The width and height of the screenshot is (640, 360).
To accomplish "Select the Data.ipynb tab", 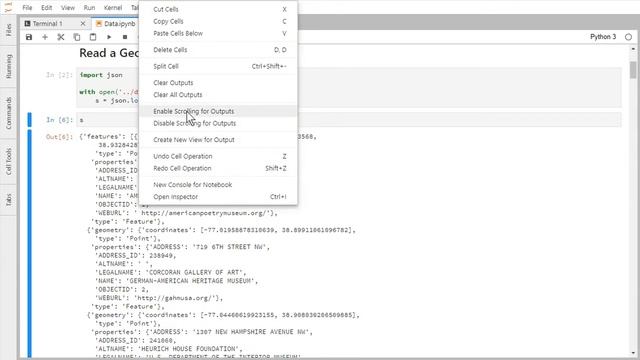I will [116, 24].
